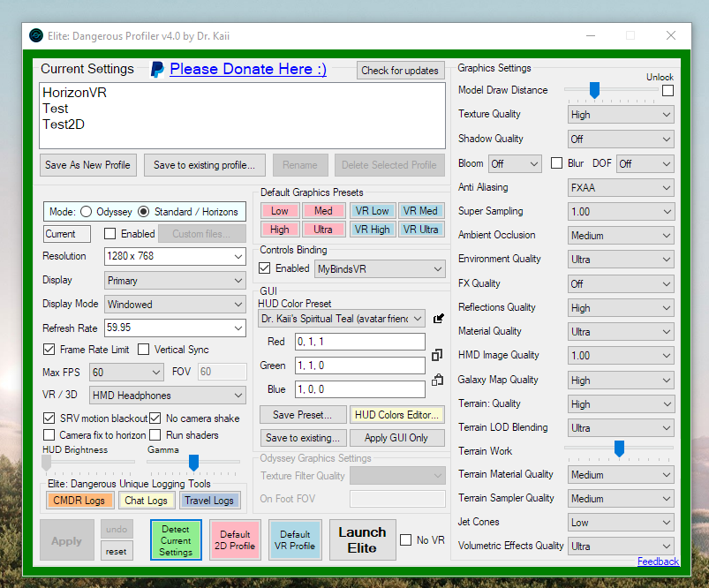
Task: Check the No VR checkbox
Action: (406, 540)
